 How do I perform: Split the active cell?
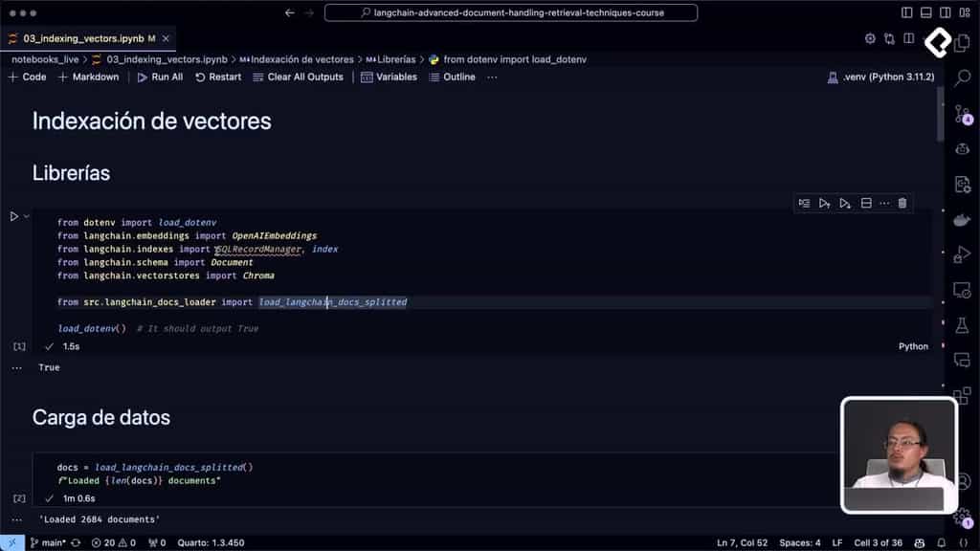866,203
